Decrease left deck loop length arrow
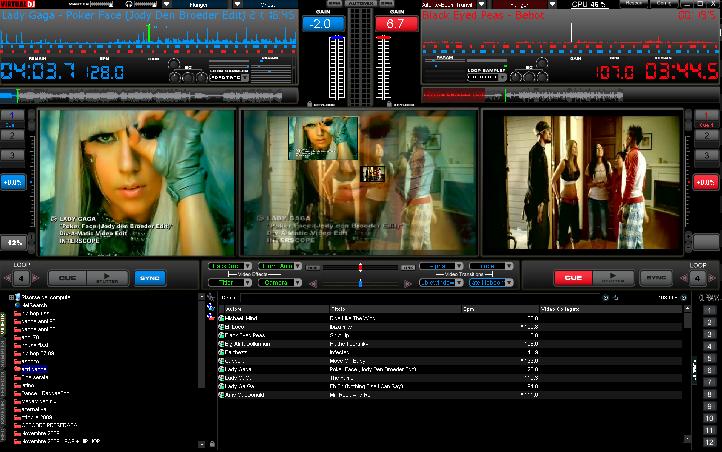This screenshot has height=452, width=722. (x=7, y=278)
